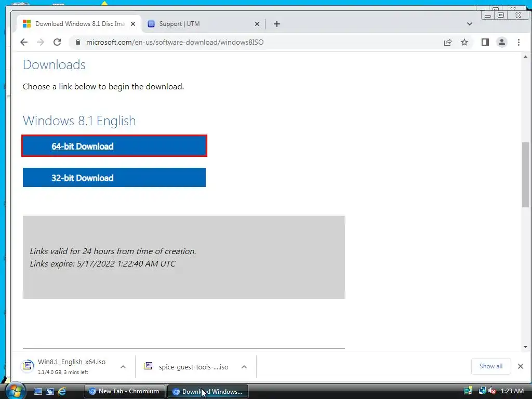This screenshot has width=532, height=399.
Task: Close the Download Windows 8.1 tab
Action: (133, 24)
